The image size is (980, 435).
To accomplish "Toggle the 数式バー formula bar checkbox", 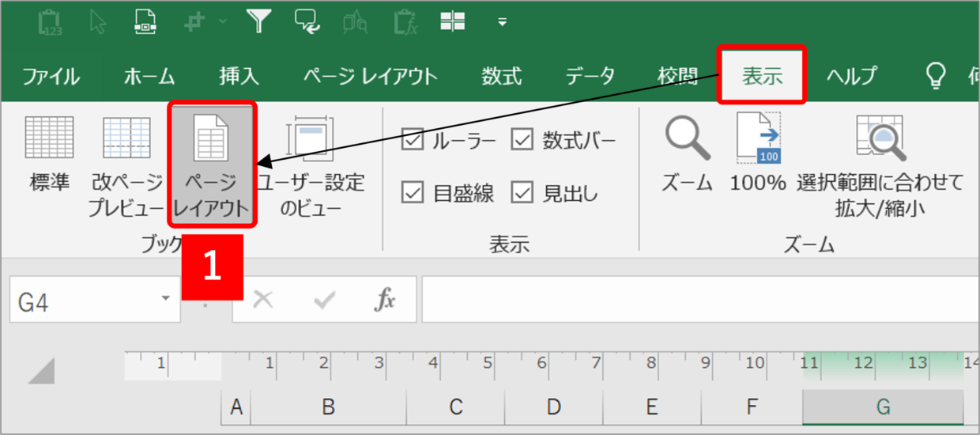I will coord(522,140).
